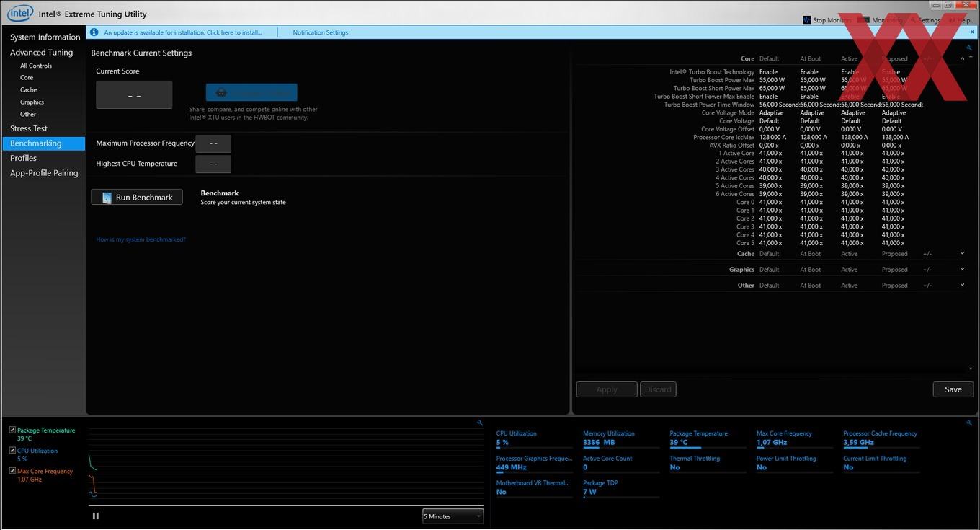Open the Profiles page
This screenshot has height=530, width=980.
coord(23,158)
